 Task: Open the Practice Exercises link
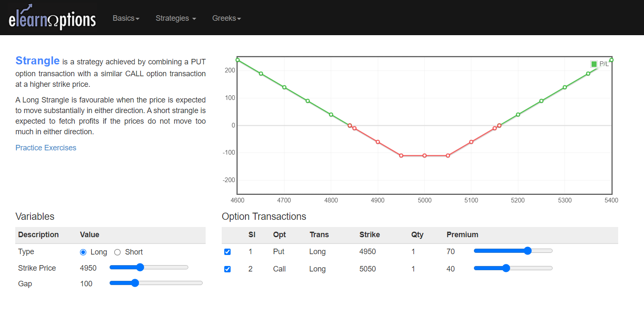point(46,148)
